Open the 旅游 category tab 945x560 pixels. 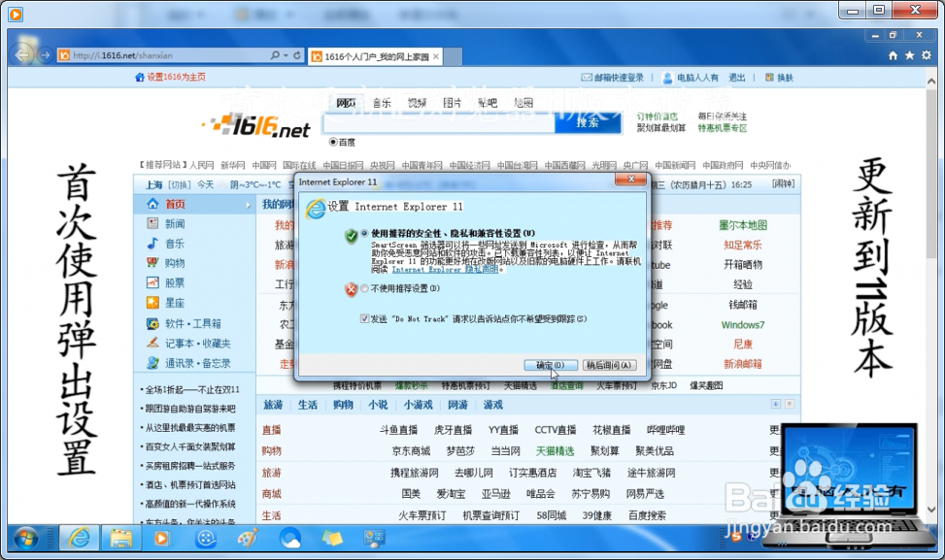coord(273,405)
